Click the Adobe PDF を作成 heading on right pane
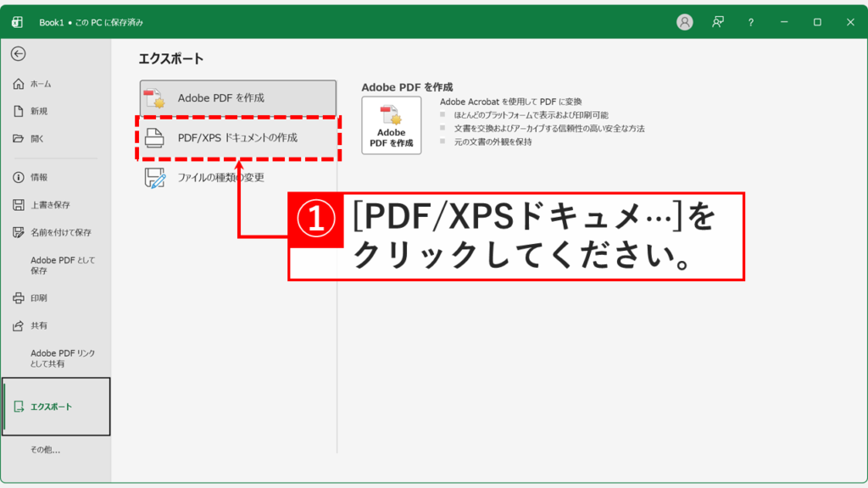Image resolution: width=868 pixels, height=488 pixels. 408,87
